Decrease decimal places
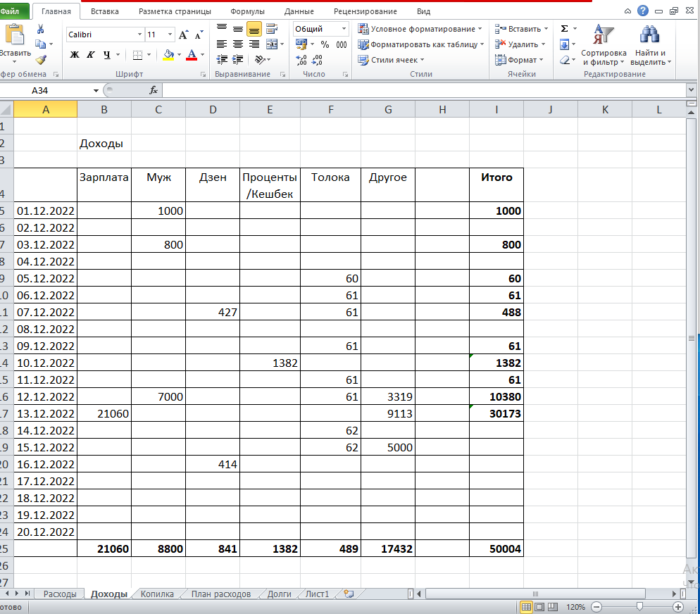700x614 pixels. pos(317,60)
